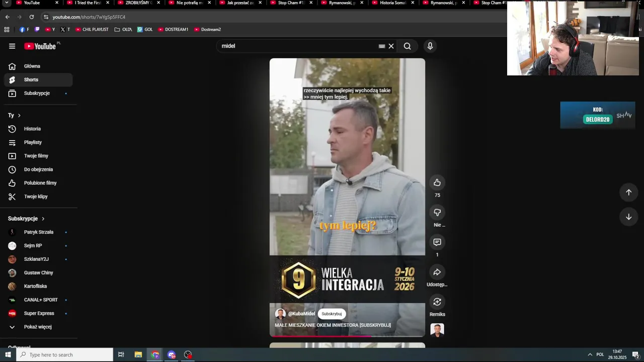Open Twoje filmy in the sidebar
The width and height of the screenshot is (644, 362).
38,156
